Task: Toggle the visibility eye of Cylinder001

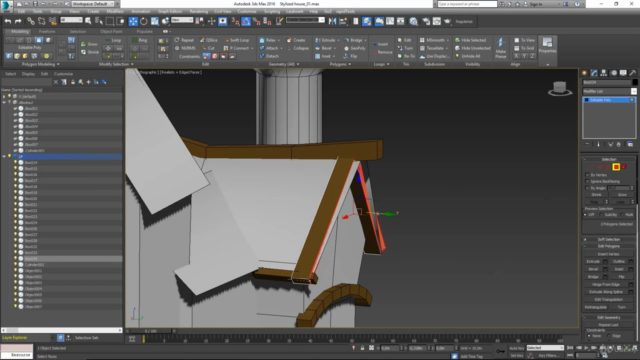Action: [16, 150]
